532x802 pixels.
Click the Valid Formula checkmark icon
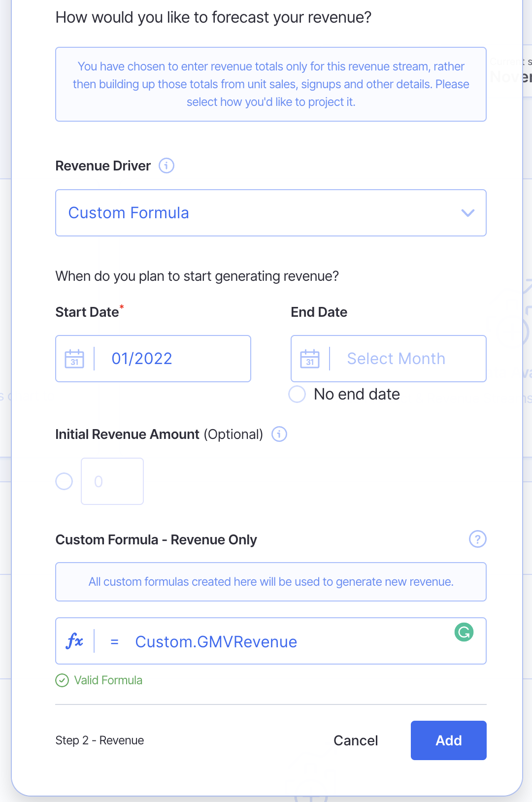pos(62,680)
